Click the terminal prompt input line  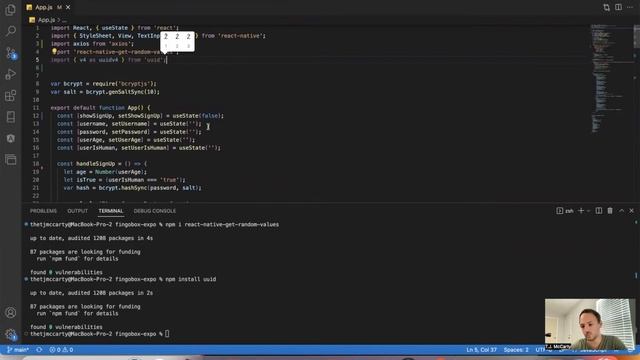coord(167,334)
